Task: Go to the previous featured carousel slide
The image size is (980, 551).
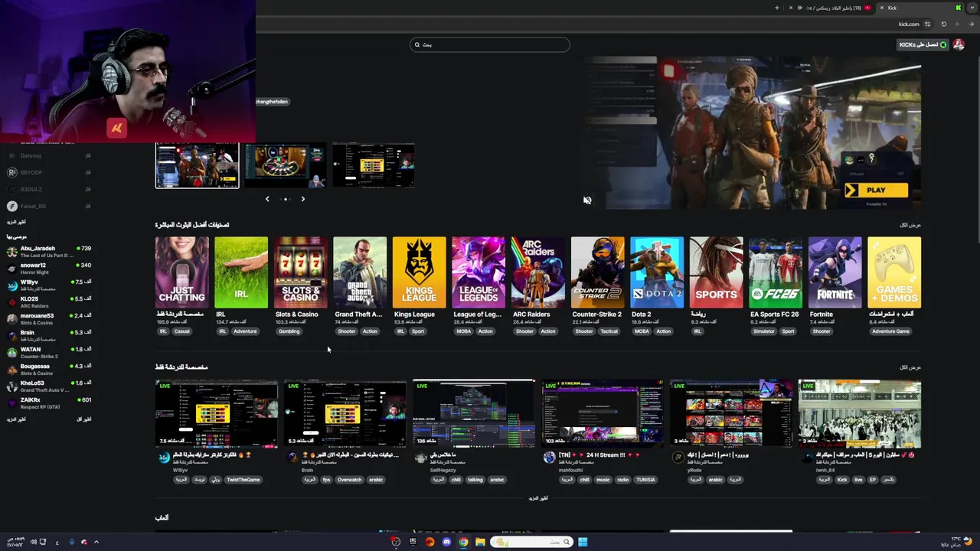Action: coord(267,199)
